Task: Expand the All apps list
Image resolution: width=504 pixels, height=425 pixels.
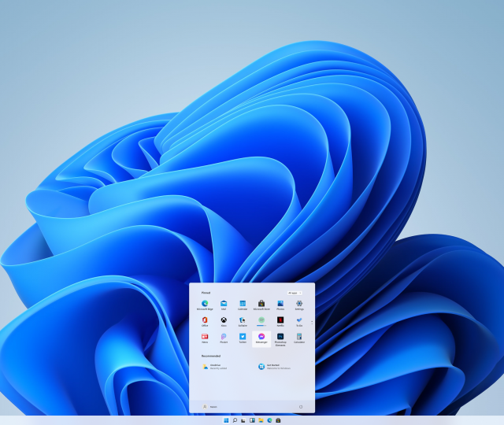Action: (295, 292)
